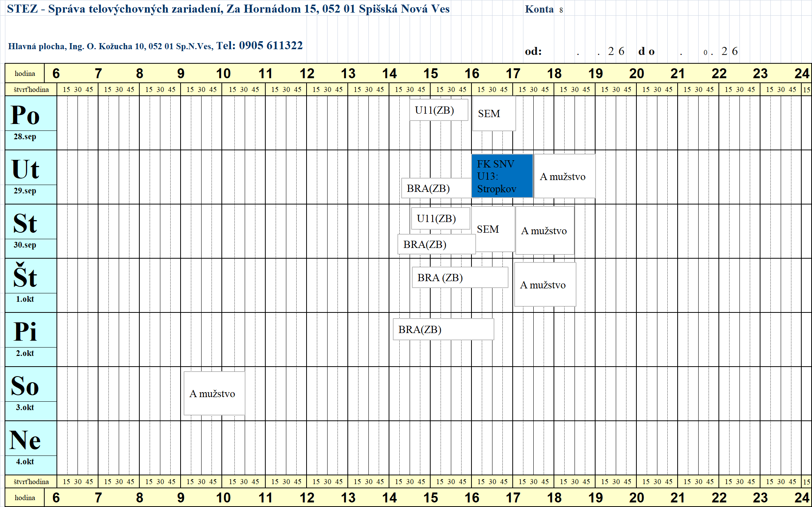
Task: Select A mužstvo box on Thursday 1.okt
Action: tap(545, 285)
